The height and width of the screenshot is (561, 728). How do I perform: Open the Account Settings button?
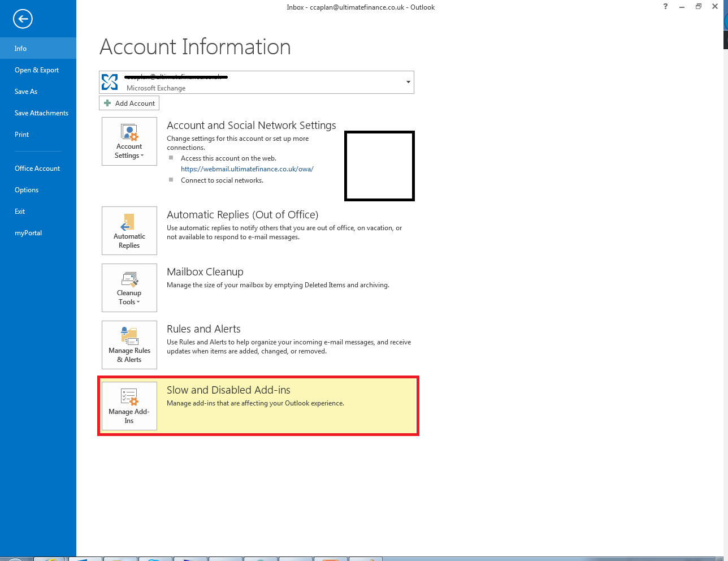[x=129, y=141]
